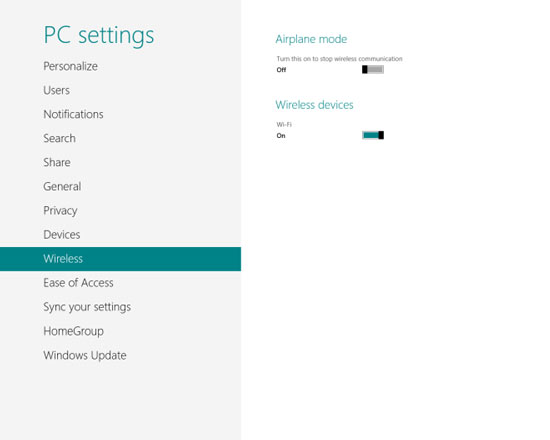Open the Personalize settings category
Screen dimensions: 550x440
coord(71,66)
